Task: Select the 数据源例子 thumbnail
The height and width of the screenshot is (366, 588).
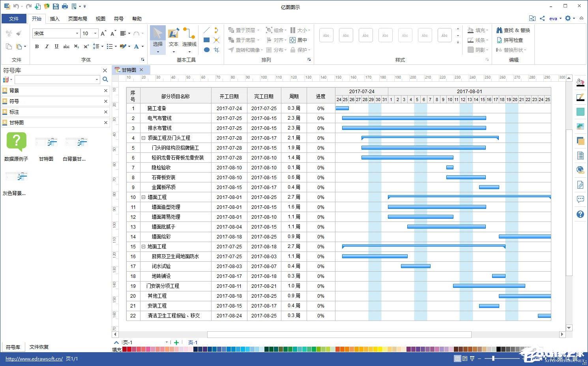Action: 16,147
